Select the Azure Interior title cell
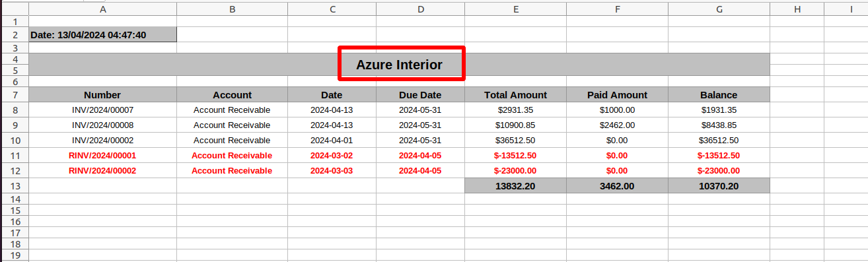868x262 pixels. pos(400,65)
